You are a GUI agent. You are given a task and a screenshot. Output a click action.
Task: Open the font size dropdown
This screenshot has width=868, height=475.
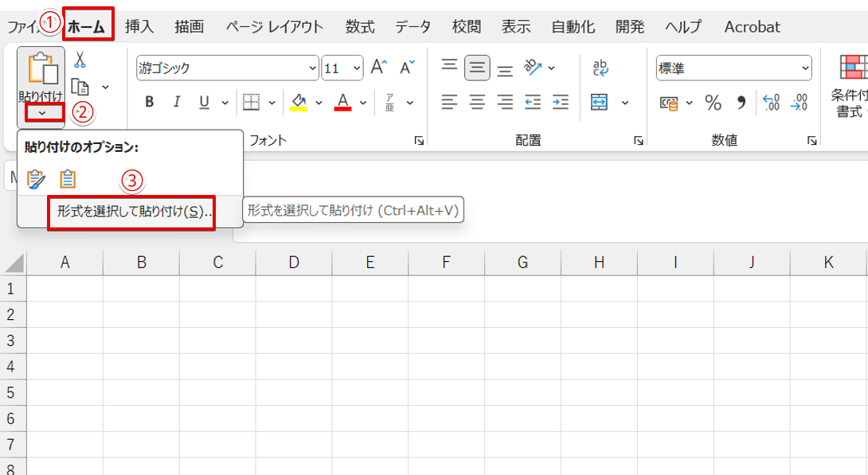point(356,67)
